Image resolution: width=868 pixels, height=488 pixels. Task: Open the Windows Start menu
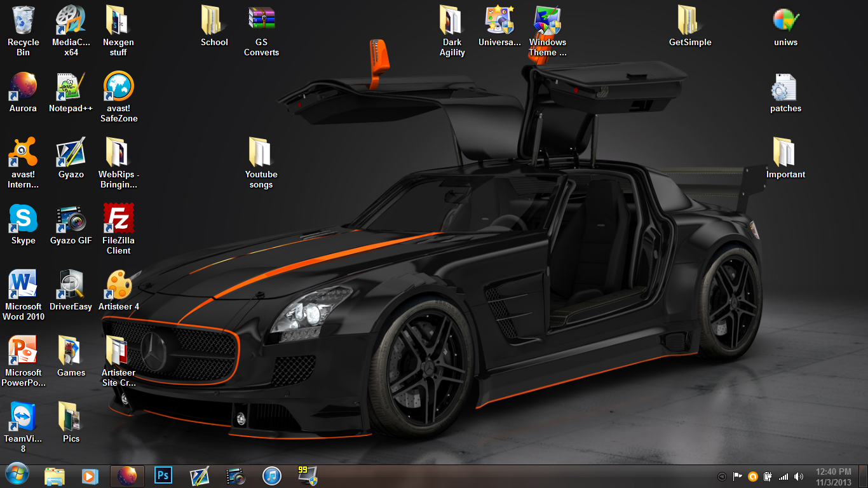tap(17, 474)
